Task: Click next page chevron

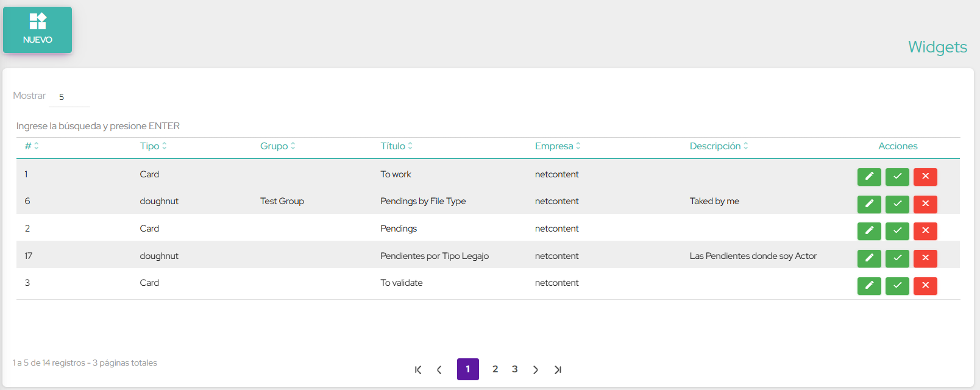Action: tap(535, 370)
